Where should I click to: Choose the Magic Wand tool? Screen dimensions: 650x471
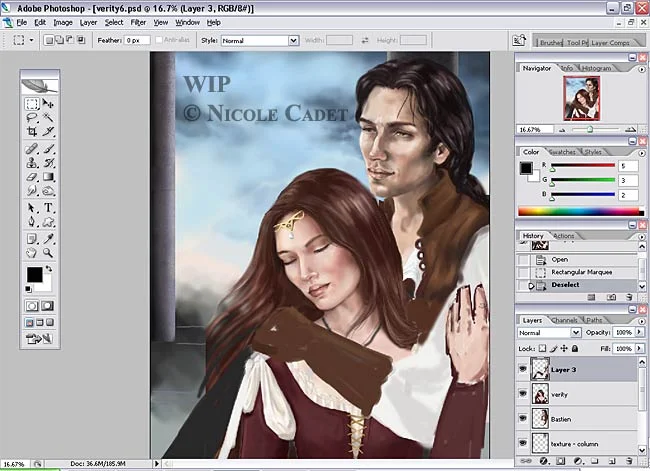click(48, 117)
